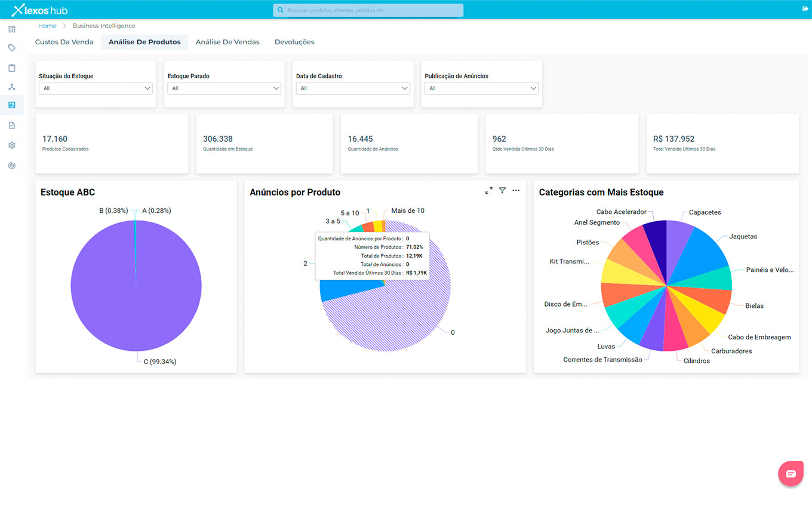Click the product search field
Screen dimensions: 812x508
coord(368,10)
